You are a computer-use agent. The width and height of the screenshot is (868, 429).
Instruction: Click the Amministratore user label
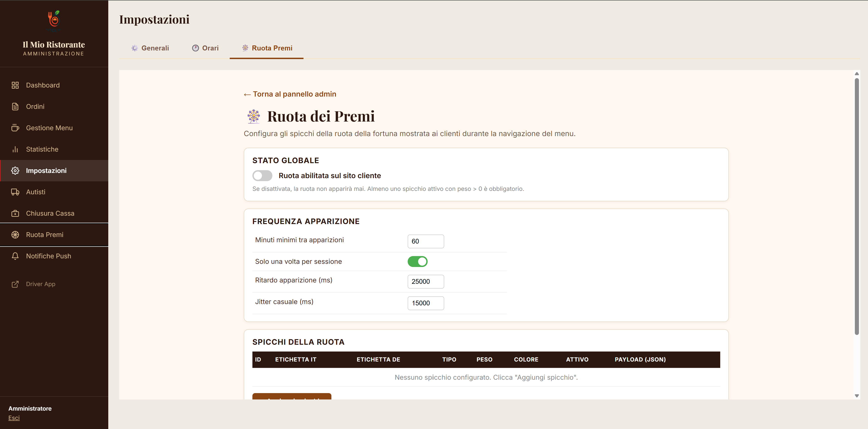pos(30,408)
